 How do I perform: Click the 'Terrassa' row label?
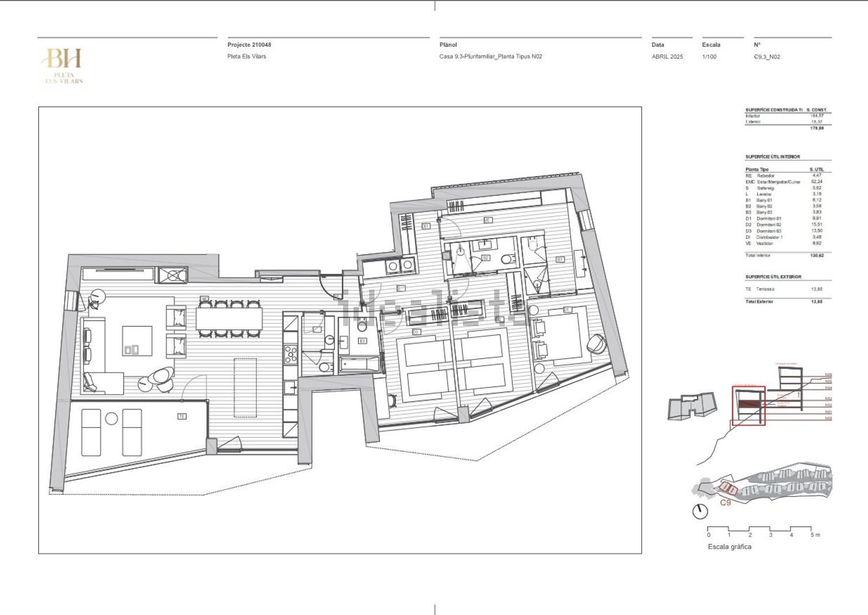tap(766, 289)
